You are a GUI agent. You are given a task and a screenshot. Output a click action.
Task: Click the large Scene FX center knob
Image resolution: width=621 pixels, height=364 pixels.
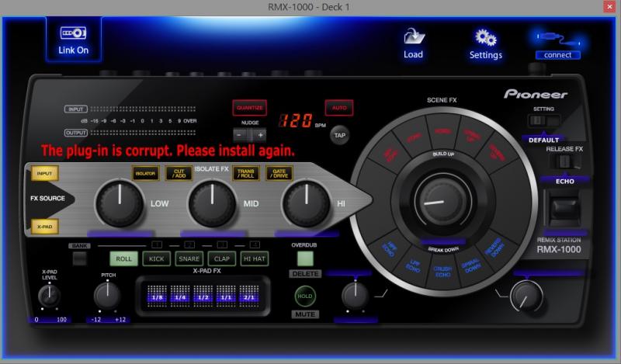(442, 200)
